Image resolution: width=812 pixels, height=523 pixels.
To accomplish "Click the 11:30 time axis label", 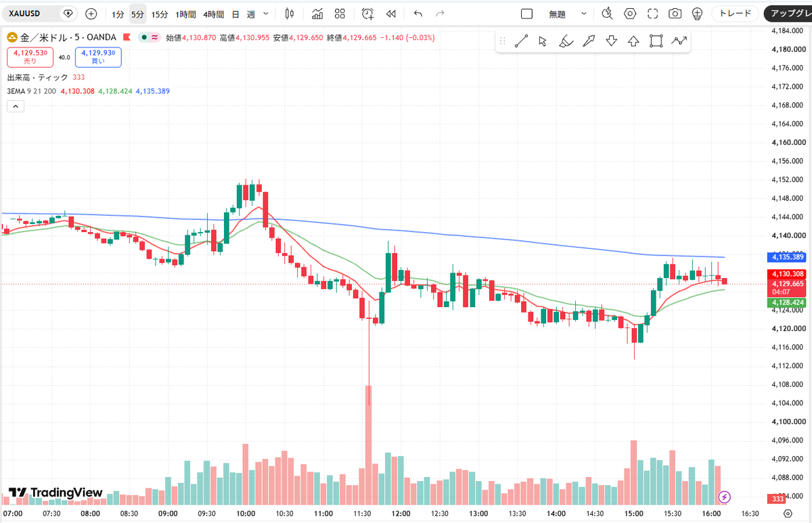I will tap(363, 514).
